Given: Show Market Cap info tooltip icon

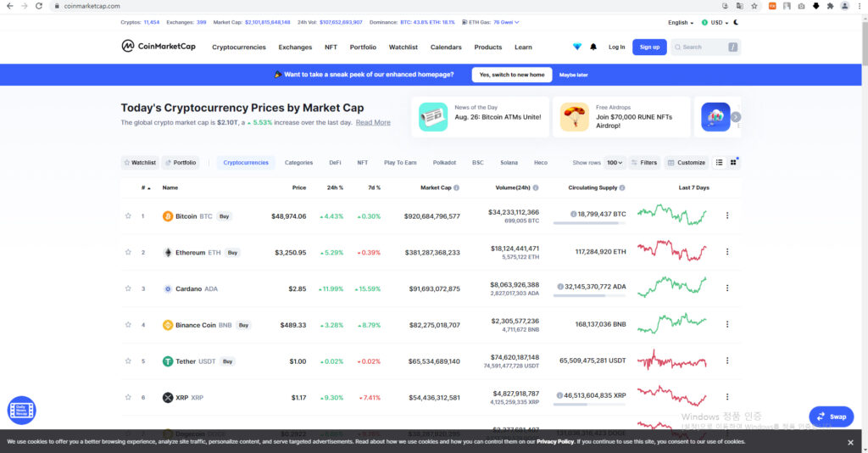Looking at the screenshot, I should click(x=457, y=187).
